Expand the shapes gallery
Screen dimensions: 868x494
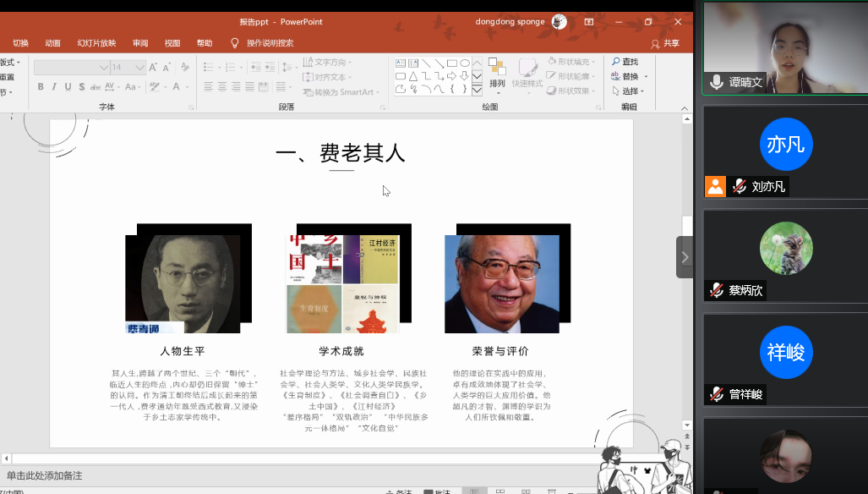(477, 90)
